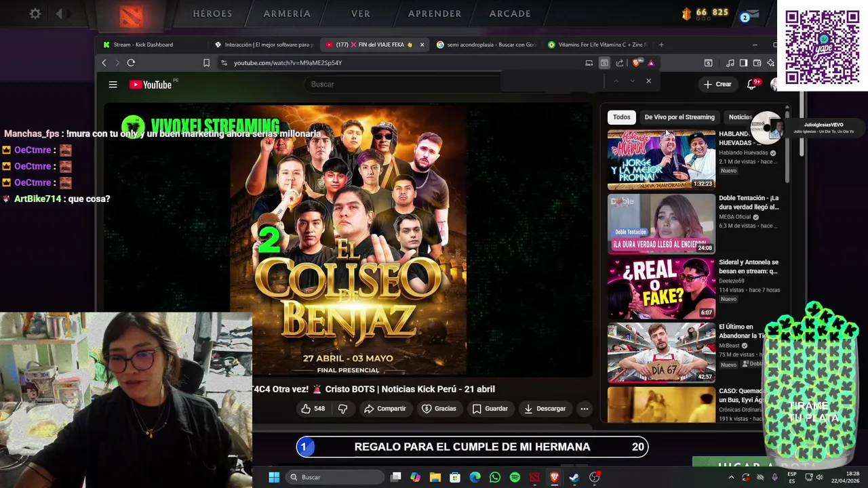Open volume control in system tray

click(x=819, y=477)
